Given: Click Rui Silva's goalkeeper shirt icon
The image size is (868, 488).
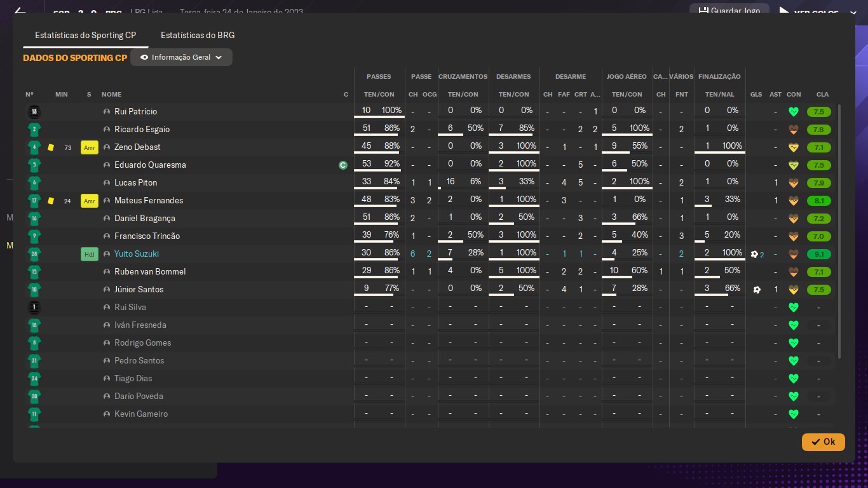Looking at the screenshot, I should (34, 307).
